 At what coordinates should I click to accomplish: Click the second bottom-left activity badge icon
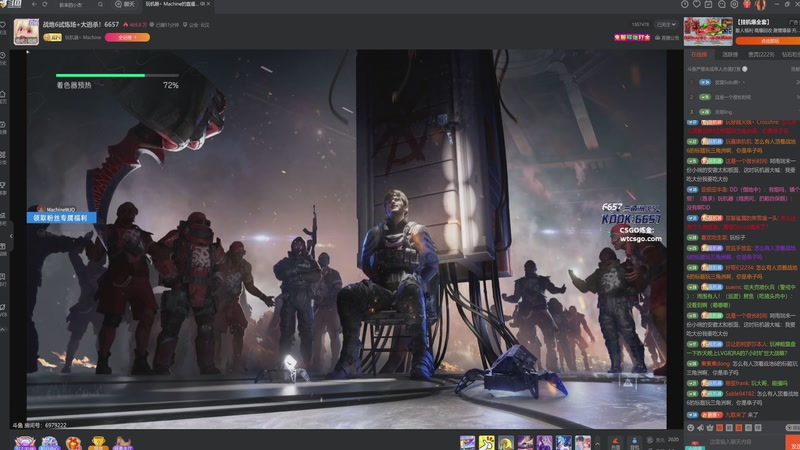click(49, 442)
